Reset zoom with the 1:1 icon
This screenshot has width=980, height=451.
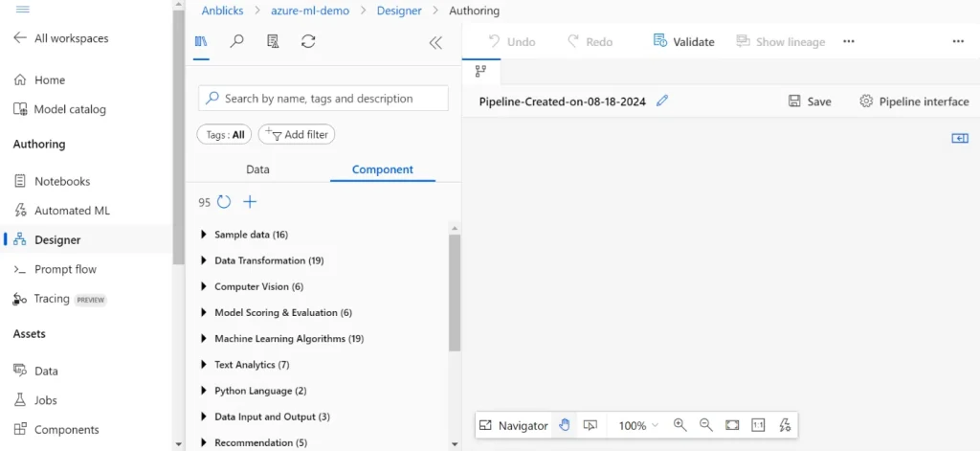pyautogui.click(x=758, y=425)
